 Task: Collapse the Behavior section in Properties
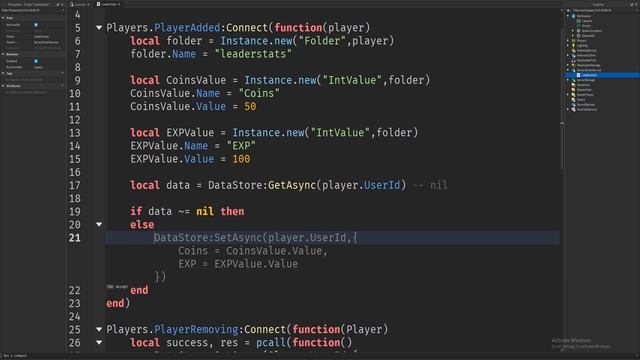tap(3, 54)
